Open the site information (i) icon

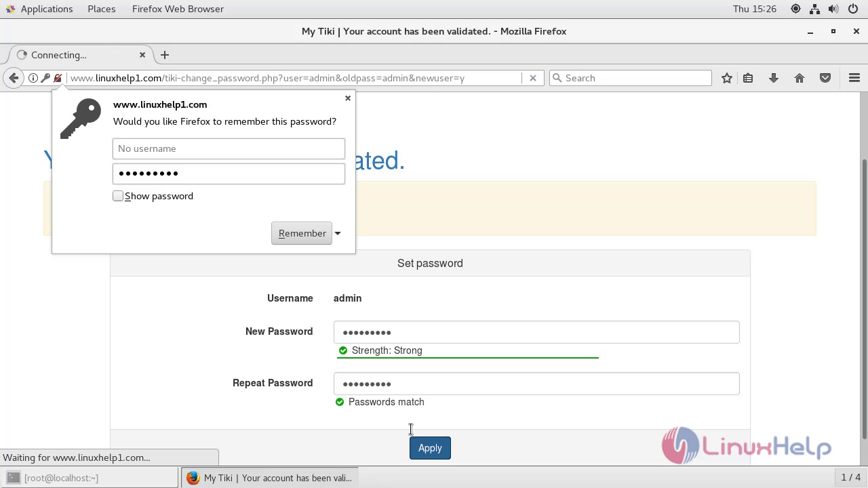[33, 78]
